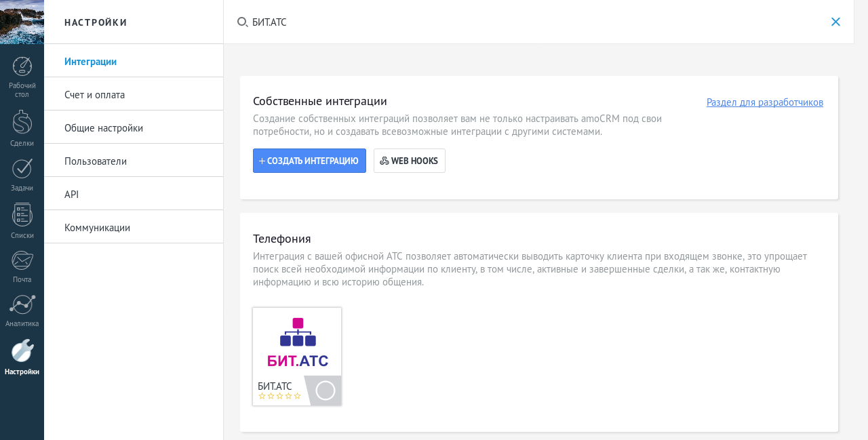The height and width of the screenshot is (440, 868).
Task: Open the Сделки section icon
Action: pos(22,123)
